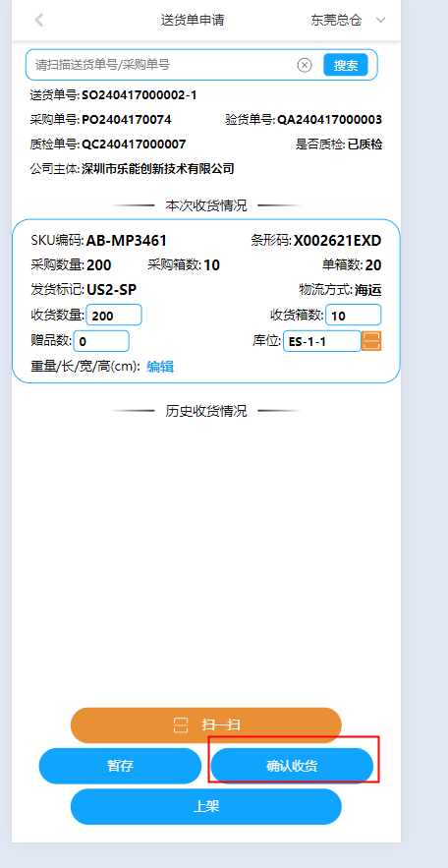This screenshot has width=448, height=868.
Task: Click the 海运 logistics method value
Action: tap(368, 290)
